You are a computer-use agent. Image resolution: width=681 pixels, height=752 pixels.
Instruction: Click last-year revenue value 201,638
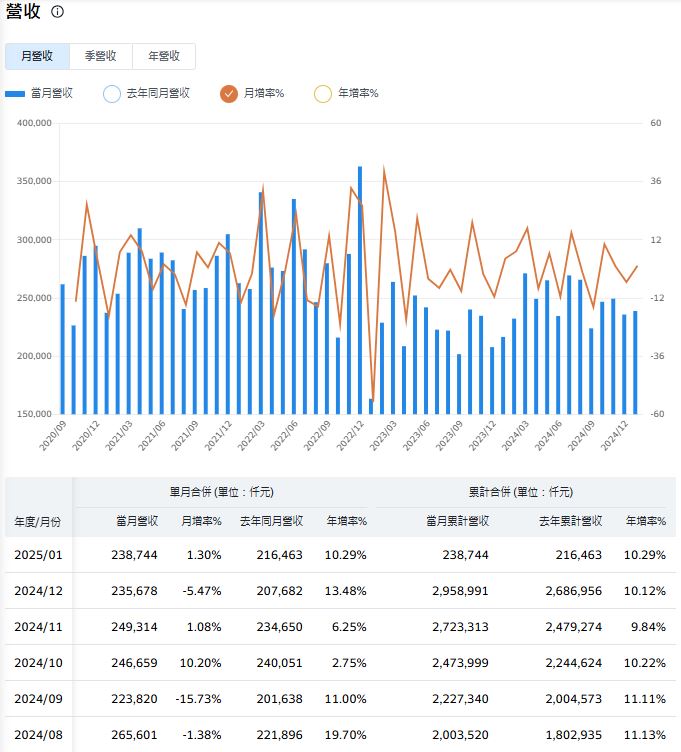pyautogui.click(x=280, y=699)
